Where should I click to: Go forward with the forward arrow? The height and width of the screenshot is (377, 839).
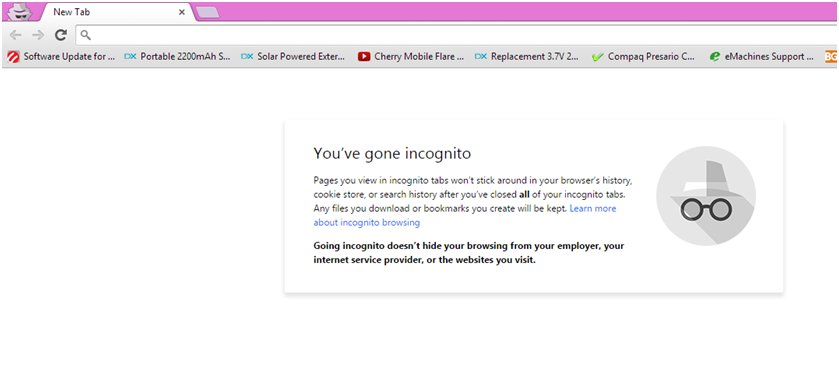[38, 35]
